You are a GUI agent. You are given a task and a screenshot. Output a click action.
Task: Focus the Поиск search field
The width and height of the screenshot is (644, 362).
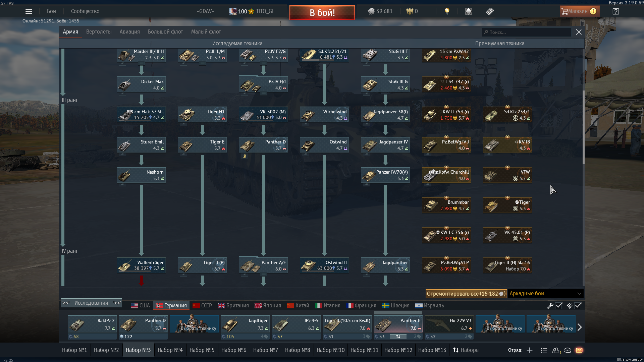[x=527, y=32]
